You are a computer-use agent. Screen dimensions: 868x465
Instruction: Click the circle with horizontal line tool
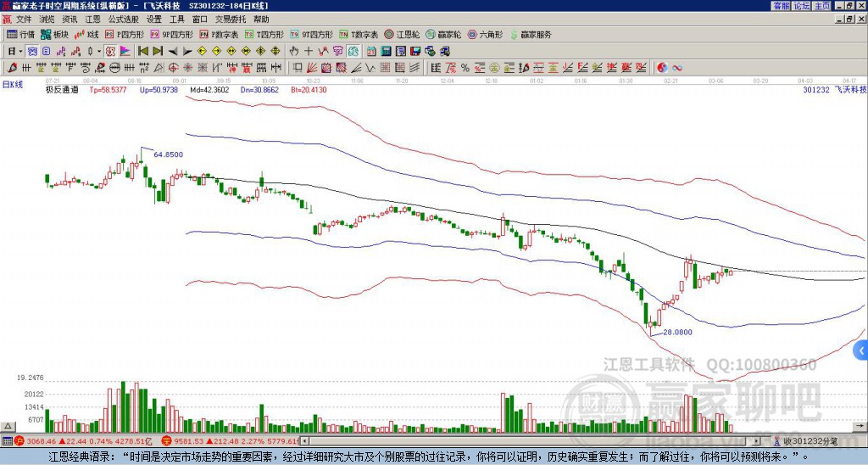[x=114, y=68]
